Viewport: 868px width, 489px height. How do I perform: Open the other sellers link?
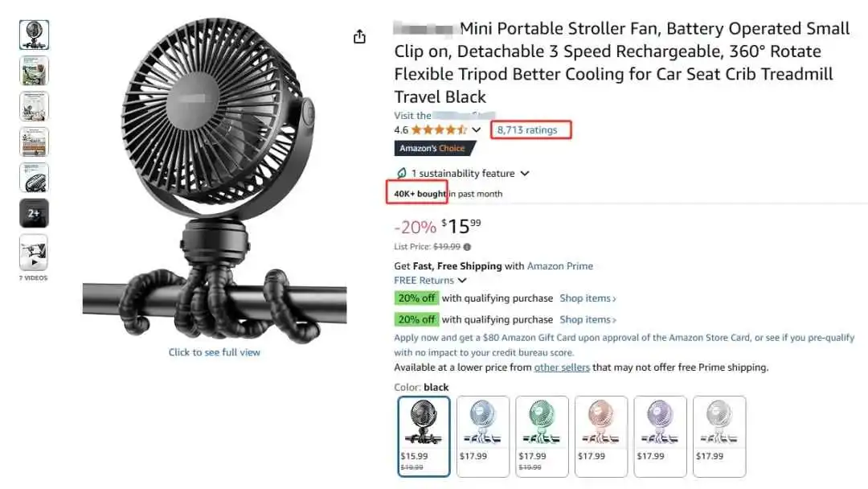562,368
